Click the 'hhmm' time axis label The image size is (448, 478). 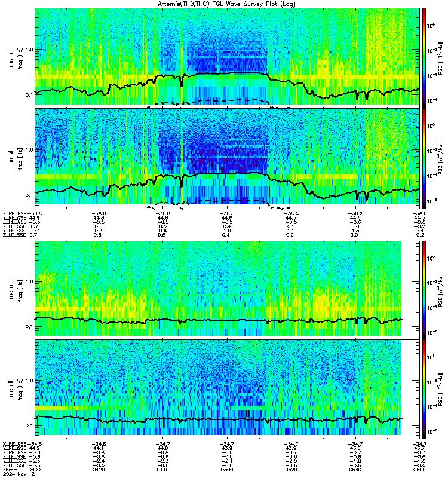(10, 470)
